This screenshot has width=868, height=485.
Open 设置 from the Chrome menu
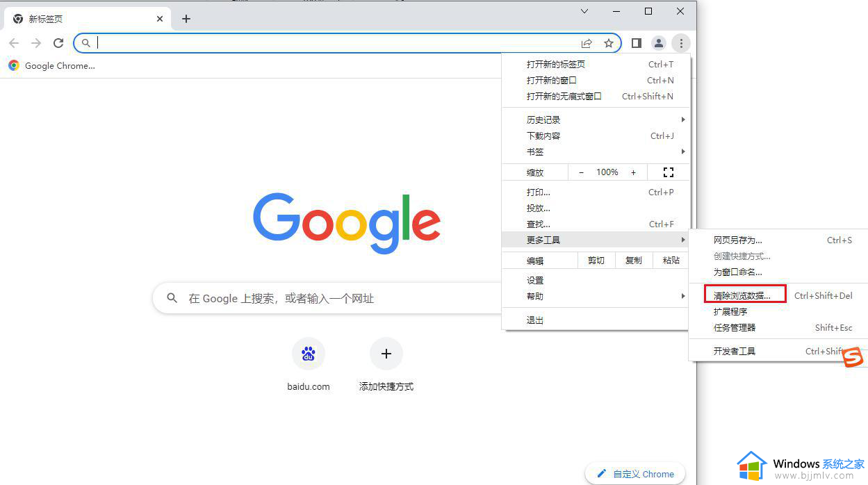[x=596, y=280]
